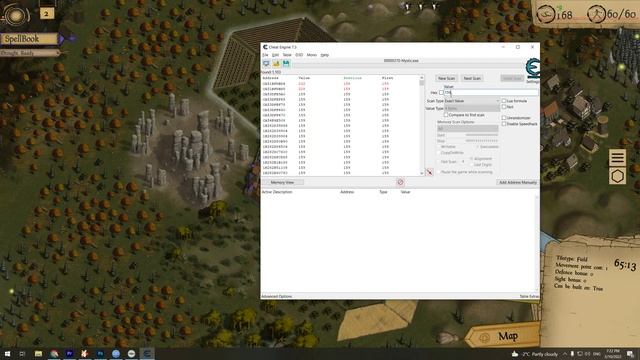Open Premiere Pro from the taskbar
The height and width of the screenshot is (360, 640).
pyautogui.click(x=69, y=354)
